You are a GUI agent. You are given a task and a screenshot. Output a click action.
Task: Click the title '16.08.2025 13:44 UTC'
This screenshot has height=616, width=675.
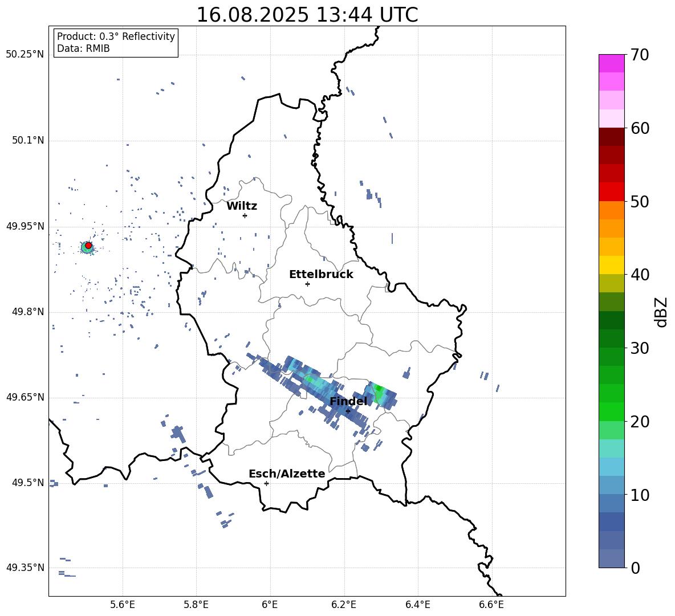[x=307, y=14]
